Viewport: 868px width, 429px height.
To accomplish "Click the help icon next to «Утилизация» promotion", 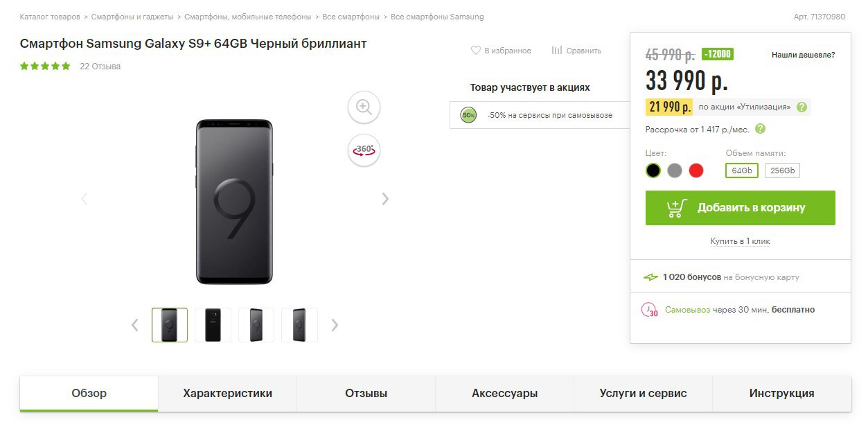I will [x=801, y=107].
